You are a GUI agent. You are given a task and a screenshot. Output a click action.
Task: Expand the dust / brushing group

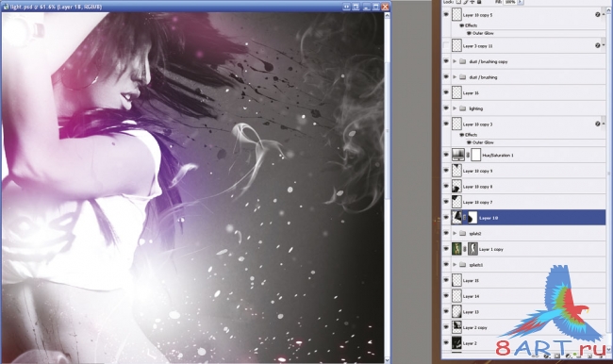pos(455,77)
